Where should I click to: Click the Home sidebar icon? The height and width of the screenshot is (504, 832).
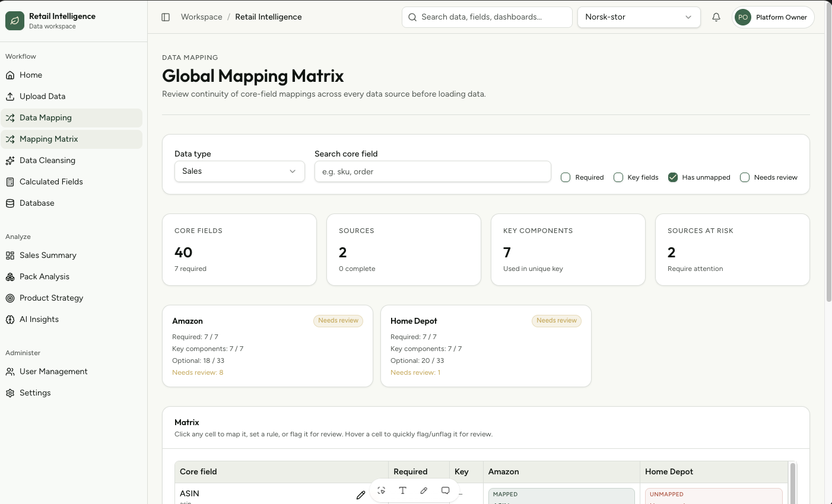click(10, 75)
